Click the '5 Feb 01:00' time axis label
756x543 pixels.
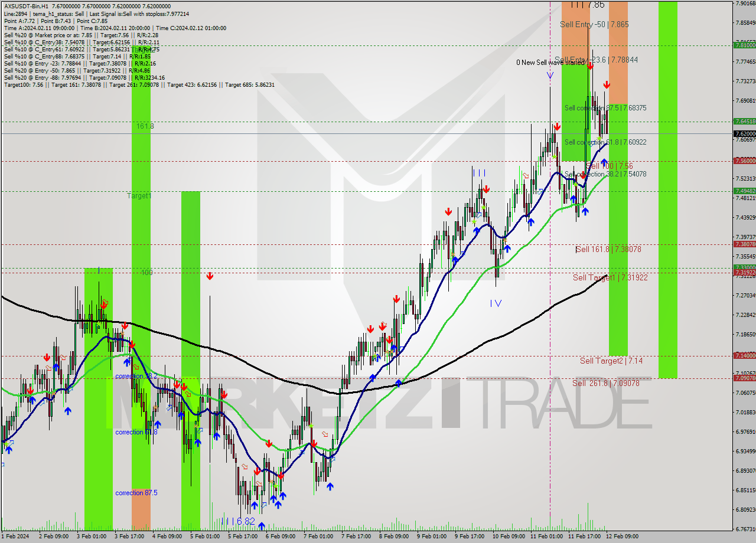(x=206, y=537)
